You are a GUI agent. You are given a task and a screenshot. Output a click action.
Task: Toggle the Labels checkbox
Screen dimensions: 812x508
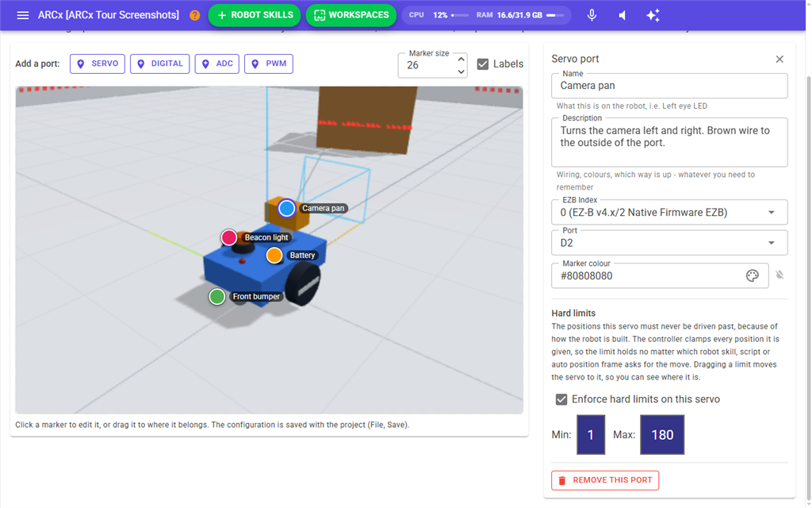pyautogui.click(x=483, y=64)
